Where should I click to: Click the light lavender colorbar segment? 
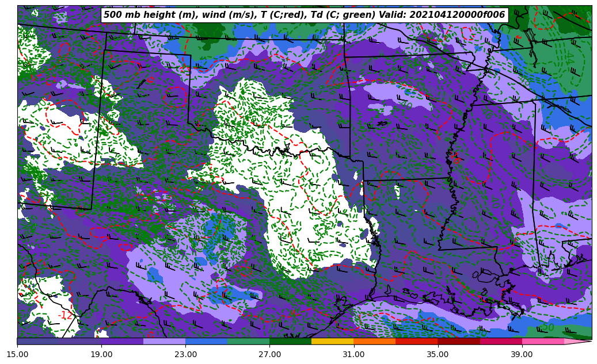(x=165, y=341)
